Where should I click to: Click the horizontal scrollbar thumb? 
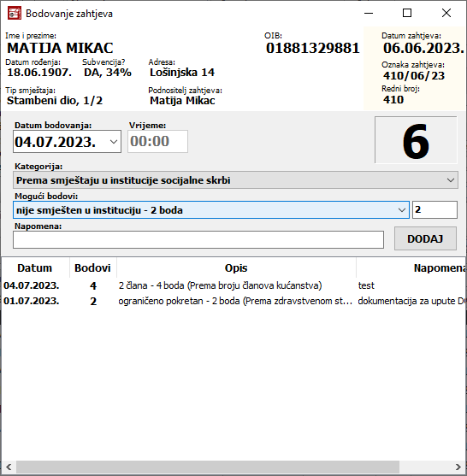(x=208, y=467)
